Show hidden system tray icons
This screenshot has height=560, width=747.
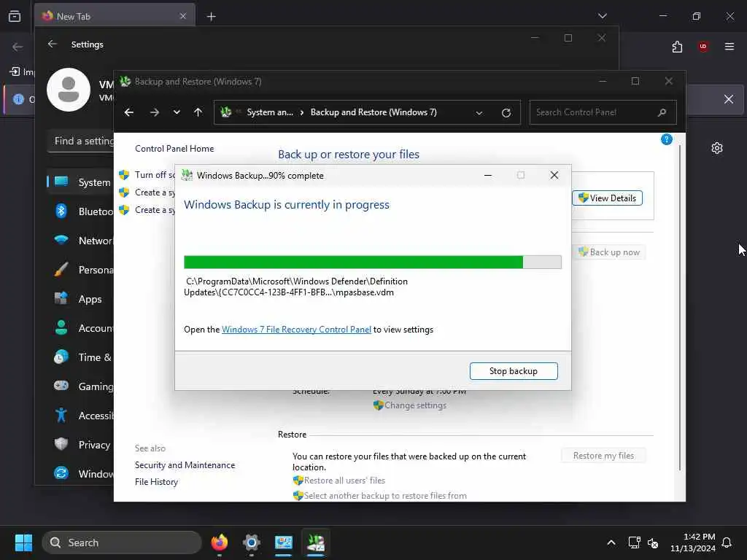pos(611,542)
